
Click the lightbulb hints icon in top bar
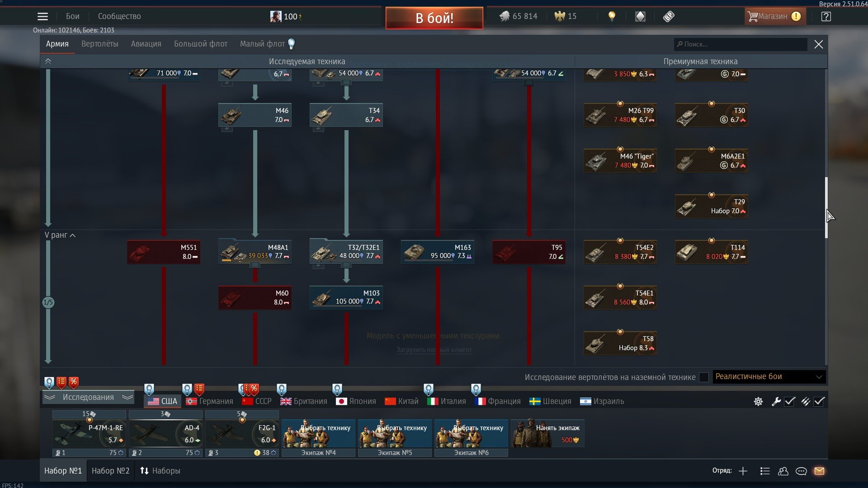tap(612, 17)
